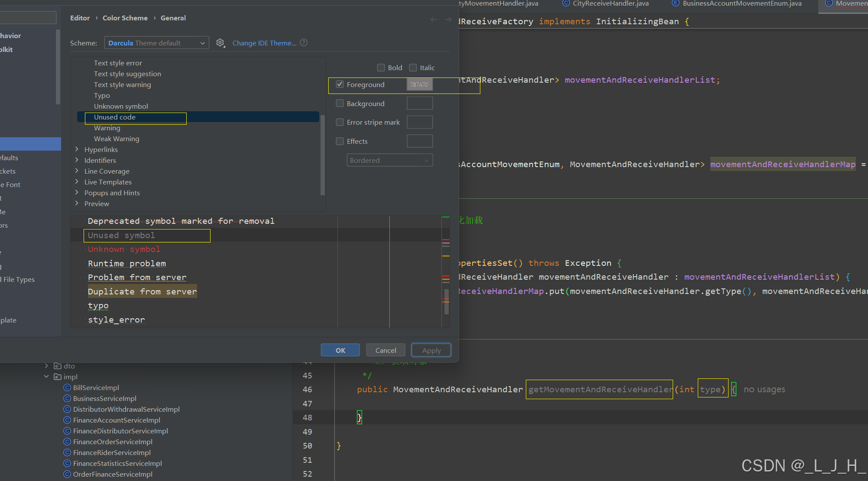
Task: Uncheck the Foreground checkbox
Action: click(340, 84)
